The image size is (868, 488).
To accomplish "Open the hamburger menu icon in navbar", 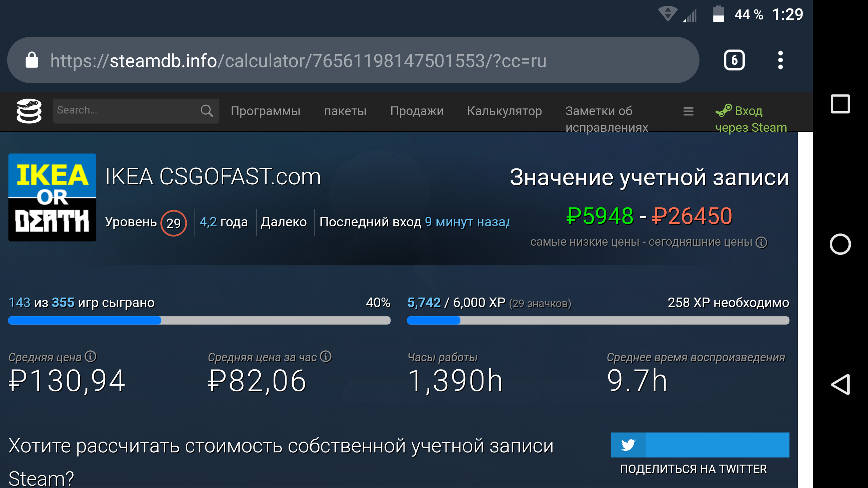I will (688, 111).
